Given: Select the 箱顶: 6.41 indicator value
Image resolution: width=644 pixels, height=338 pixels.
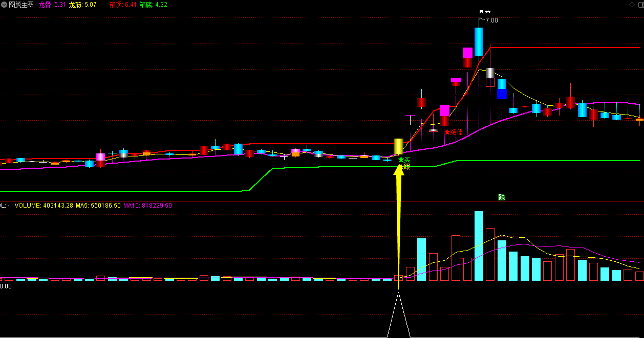Looking at the screenshot, I should pos(123,5).
